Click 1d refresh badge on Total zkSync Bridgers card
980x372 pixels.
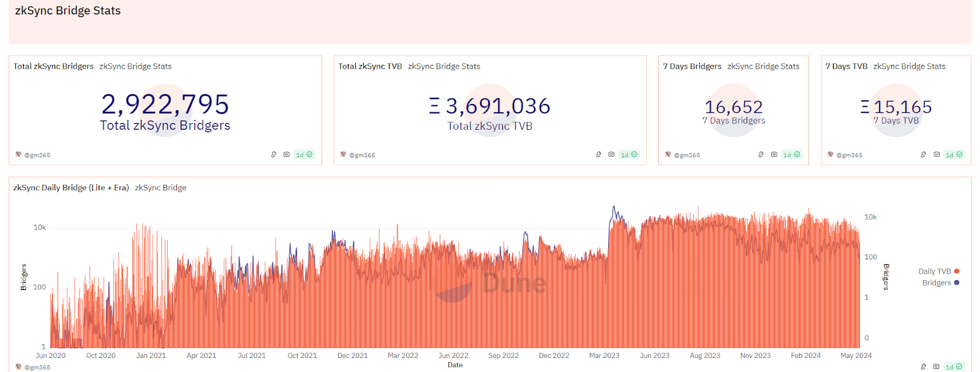pos(304,155)
